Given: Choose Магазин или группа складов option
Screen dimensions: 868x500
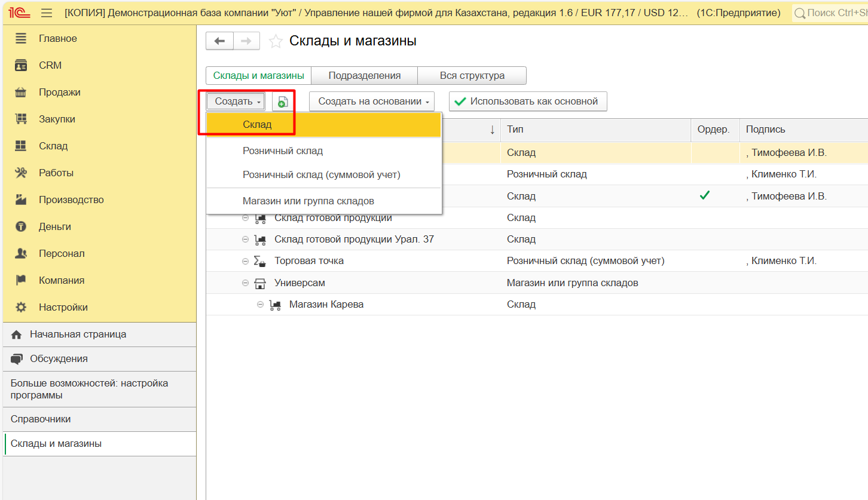Looking at the screenshot, I should [308, 201].
